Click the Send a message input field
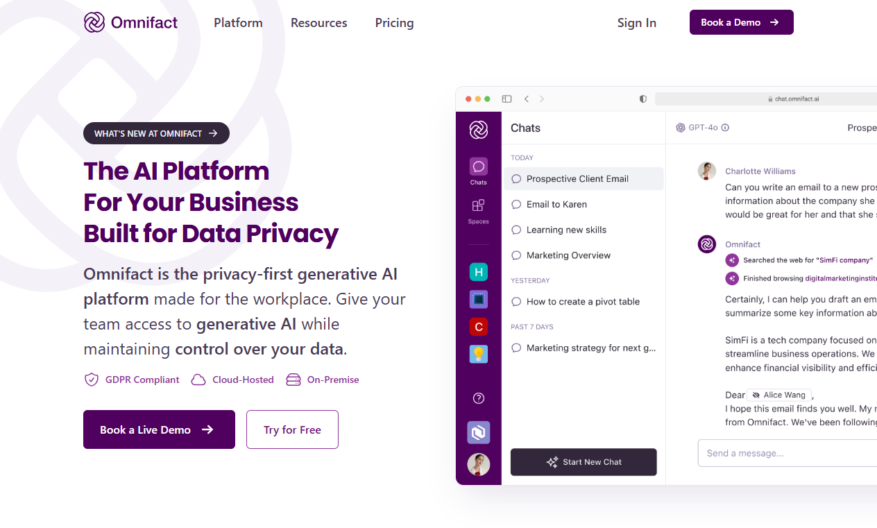 787,453
